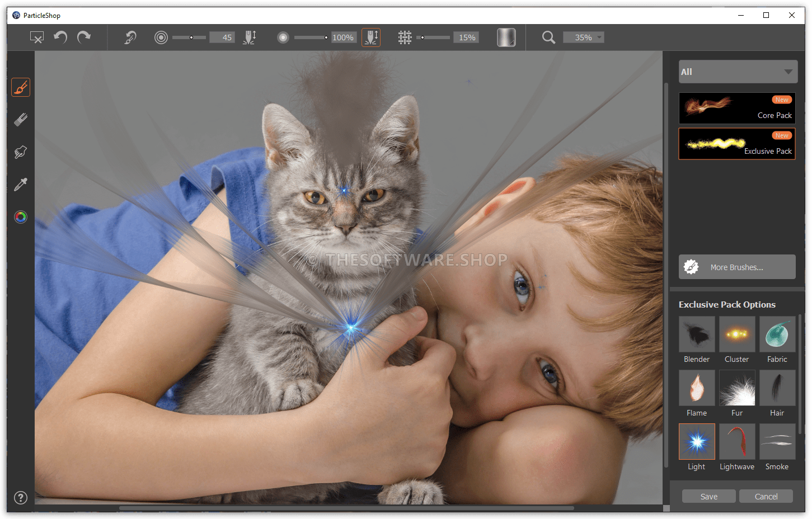Clear the canvas with the reset icon
812x519 pixels.
37,37
